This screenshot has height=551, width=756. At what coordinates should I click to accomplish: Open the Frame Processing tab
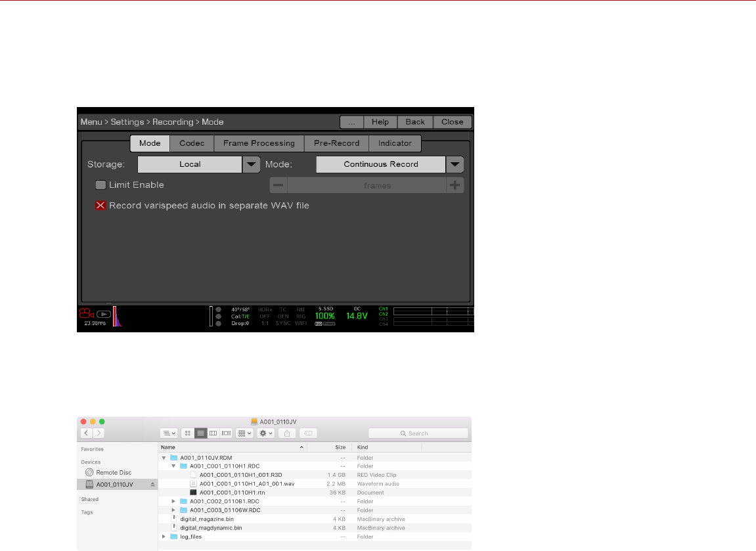(259, 143)
